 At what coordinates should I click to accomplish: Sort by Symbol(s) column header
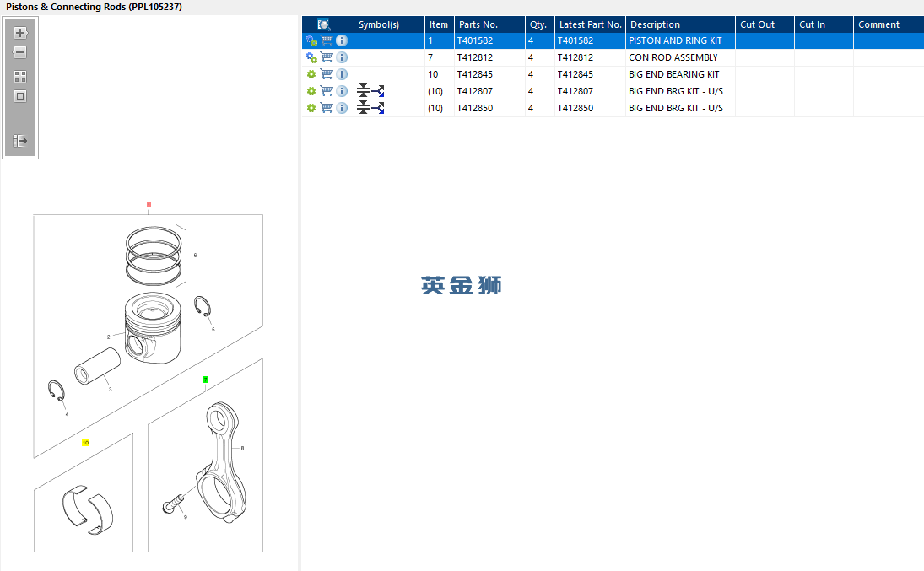389,24
